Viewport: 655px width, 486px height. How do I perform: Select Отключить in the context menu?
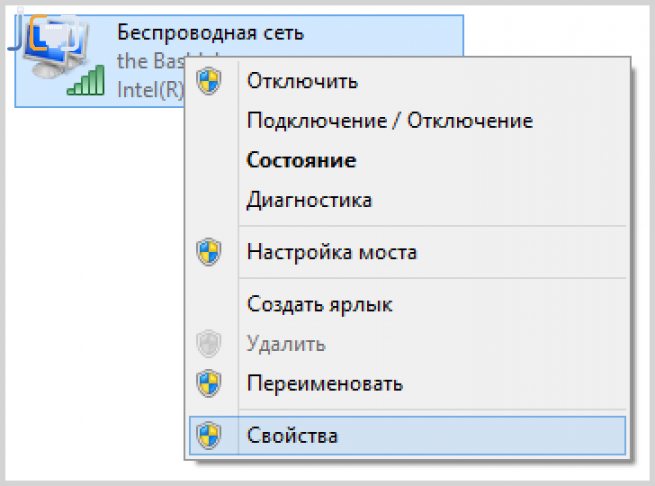(x=407, y=81)
